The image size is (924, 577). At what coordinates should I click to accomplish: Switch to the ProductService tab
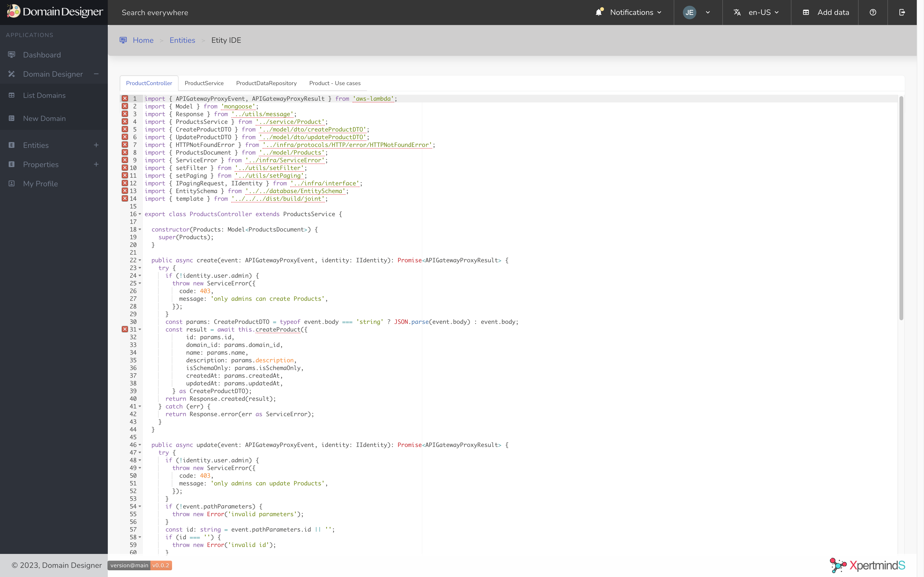tap(204, 82)
